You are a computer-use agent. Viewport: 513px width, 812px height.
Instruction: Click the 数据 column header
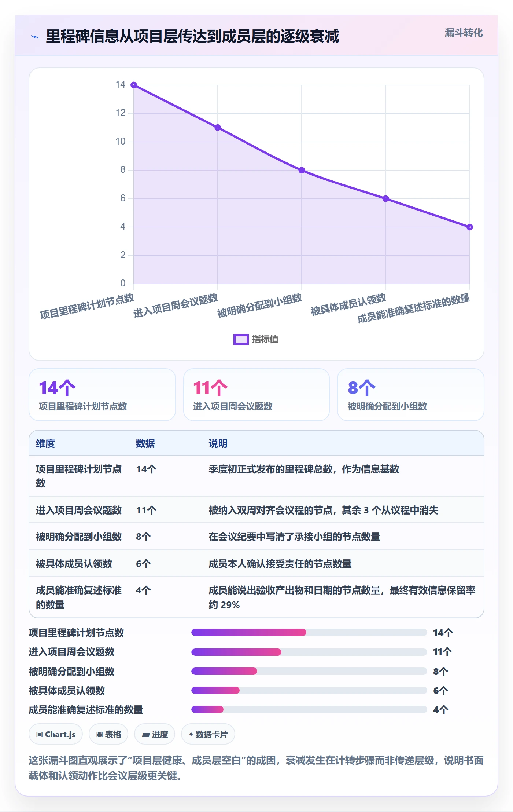[145, 443]
